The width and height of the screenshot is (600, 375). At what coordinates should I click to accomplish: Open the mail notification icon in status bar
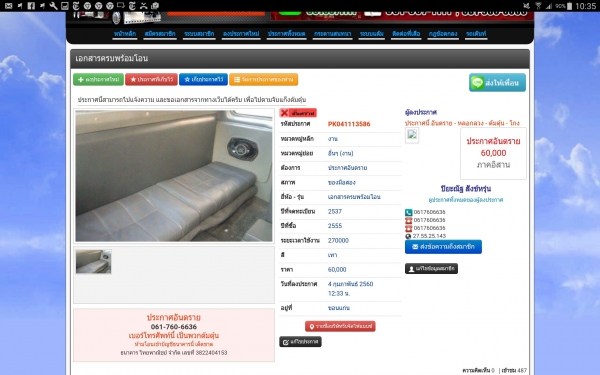[8, 6]
